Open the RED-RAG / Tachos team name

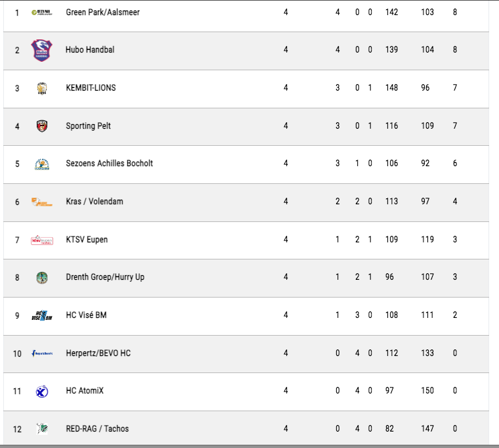97,428
